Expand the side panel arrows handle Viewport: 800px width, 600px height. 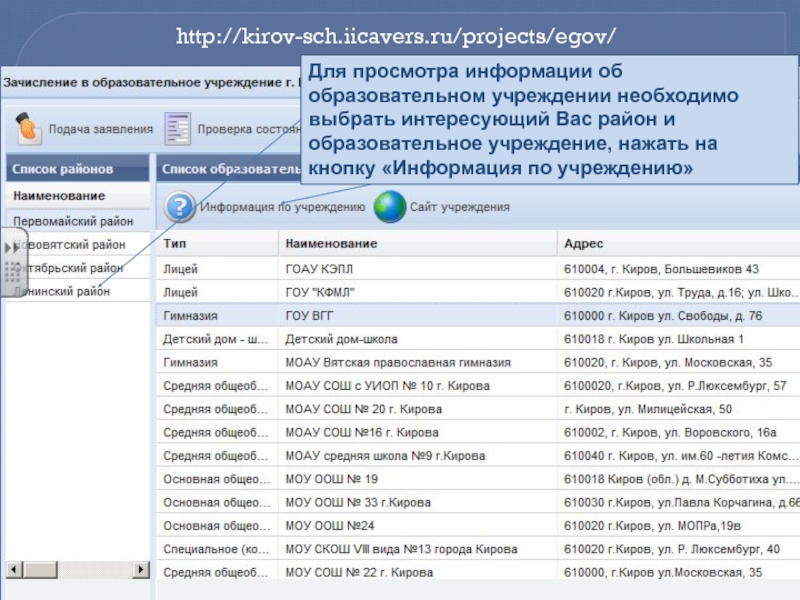pos(12,248)
